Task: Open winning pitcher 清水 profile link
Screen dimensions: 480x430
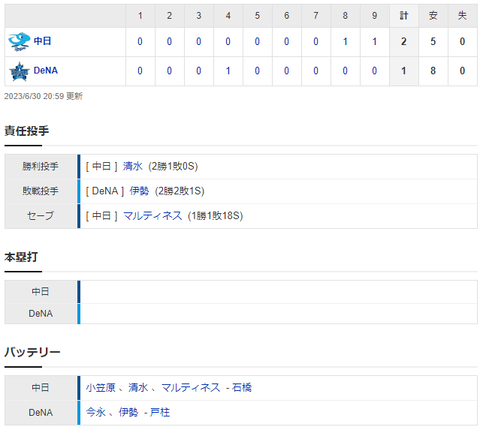Action: (133, 166)
